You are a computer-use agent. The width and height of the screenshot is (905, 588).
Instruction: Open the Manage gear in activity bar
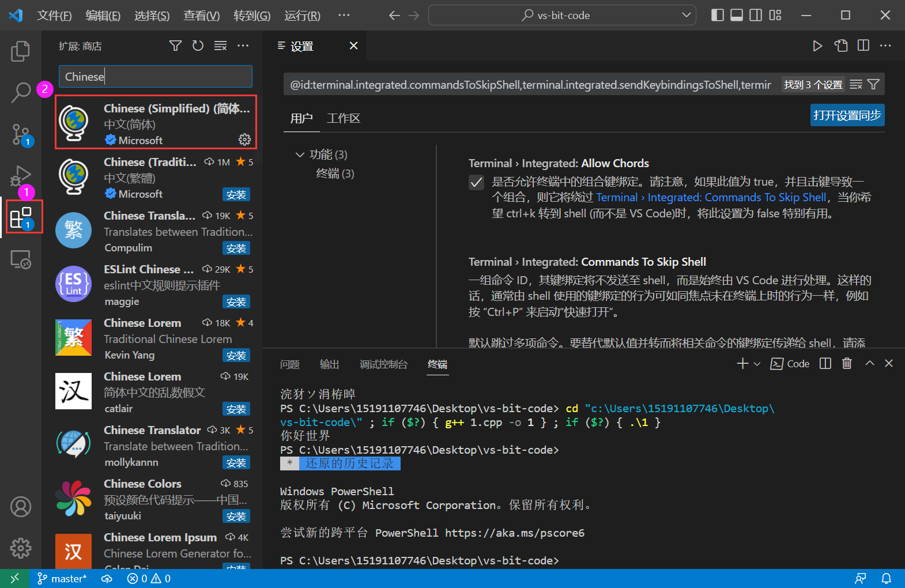[x=21, y=548]
